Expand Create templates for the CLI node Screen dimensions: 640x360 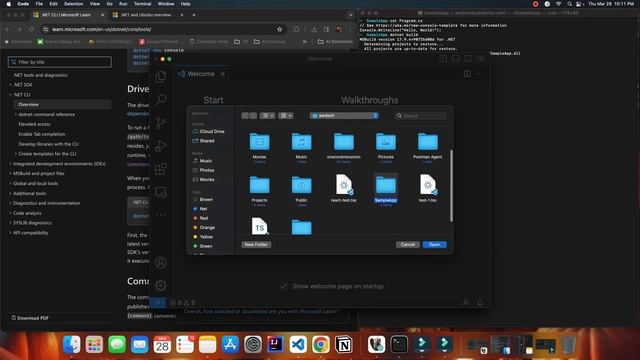tap(16, 154)
